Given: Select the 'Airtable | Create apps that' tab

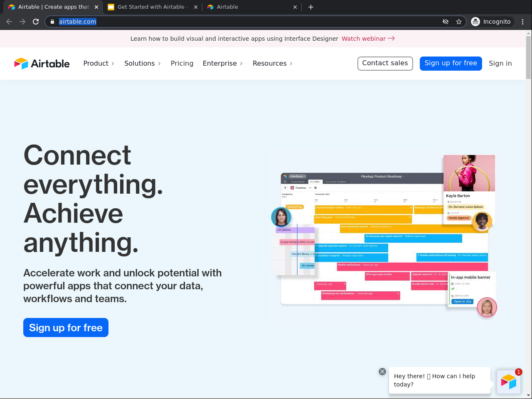Looking at the screenshot, I should pyautogui.click(x=53, y=7).
